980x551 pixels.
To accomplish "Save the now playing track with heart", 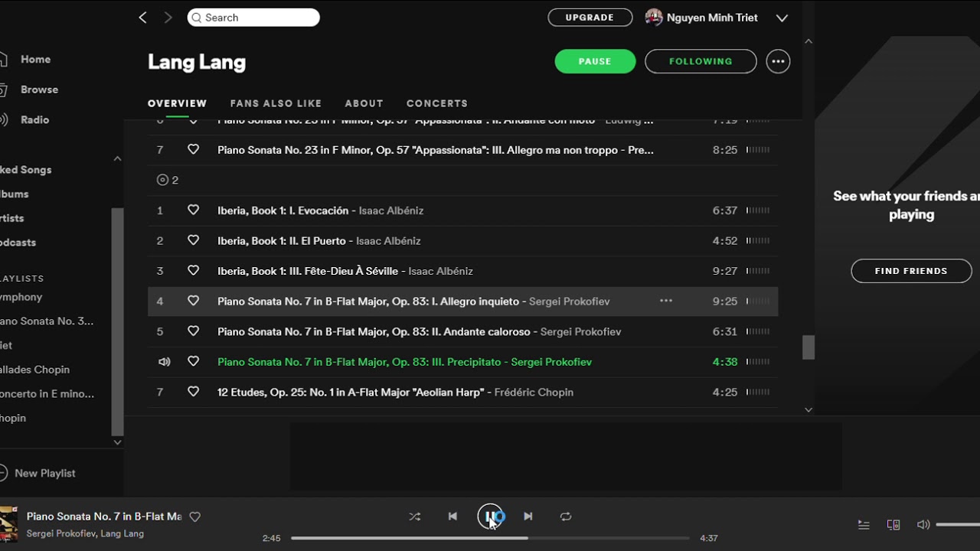I will click(194, 517).
